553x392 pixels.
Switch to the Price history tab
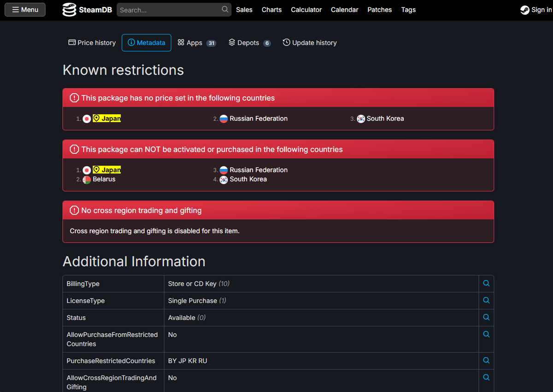pyautogui.click(x=92, y=43)
